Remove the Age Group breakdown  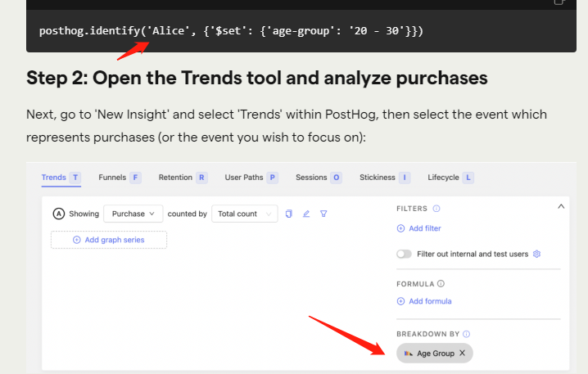463,353
